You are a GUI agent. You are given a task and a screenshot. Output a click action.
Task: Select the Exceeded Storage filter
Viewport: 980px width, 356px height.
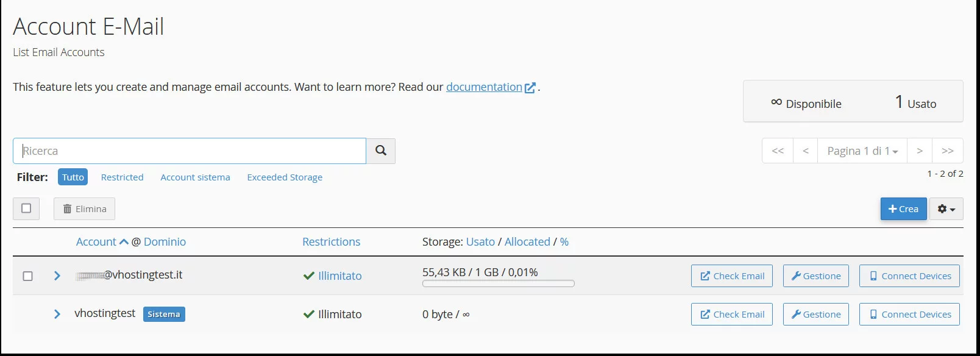click(285, 177)
